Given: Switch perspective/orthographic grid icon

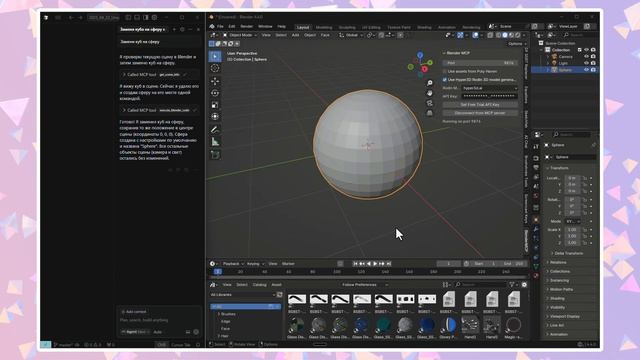Looking at the screenshot, I should coord(429,113).
